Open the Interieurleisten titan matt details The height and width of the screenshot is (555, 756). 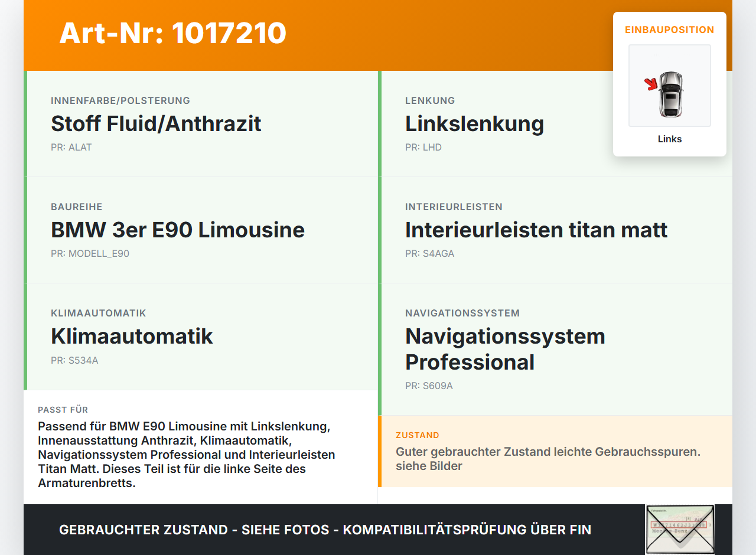pos(536,230)
